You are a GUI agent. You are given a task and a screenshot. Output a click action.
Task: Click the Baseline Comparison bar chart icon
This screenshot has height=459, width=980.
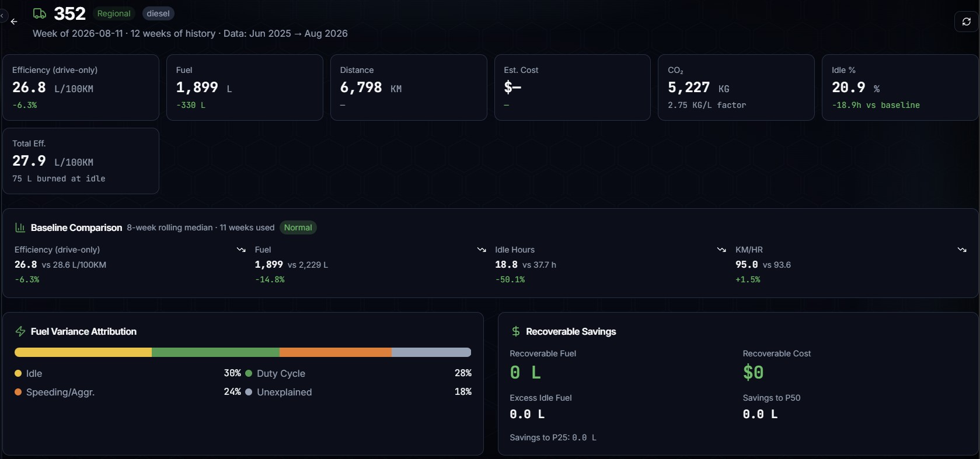point(20,227)
